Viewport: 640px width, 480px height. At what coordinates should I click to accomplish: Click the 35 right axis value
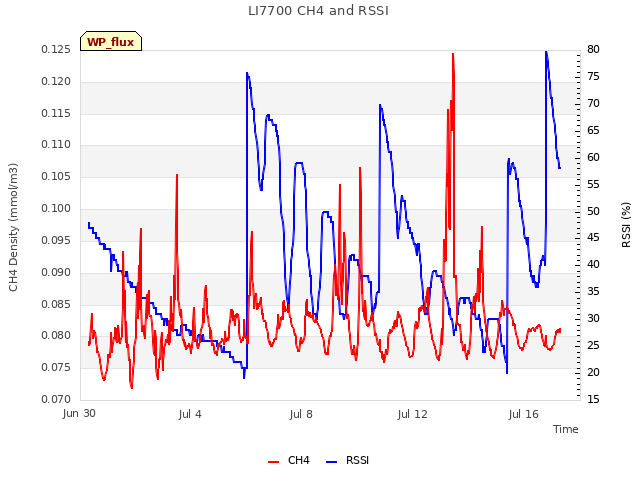click(x=593, y=291)
